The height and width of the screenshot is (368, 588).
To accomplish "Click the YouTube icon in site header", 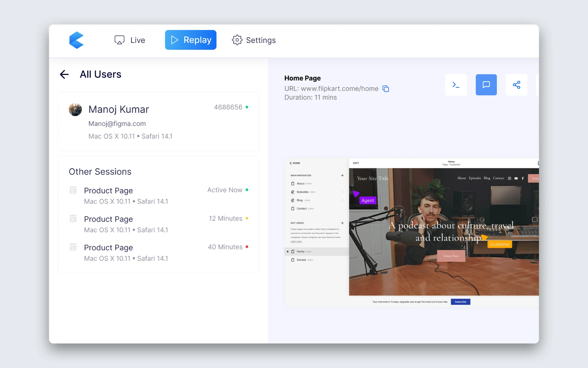I will [x=516, y=178].
